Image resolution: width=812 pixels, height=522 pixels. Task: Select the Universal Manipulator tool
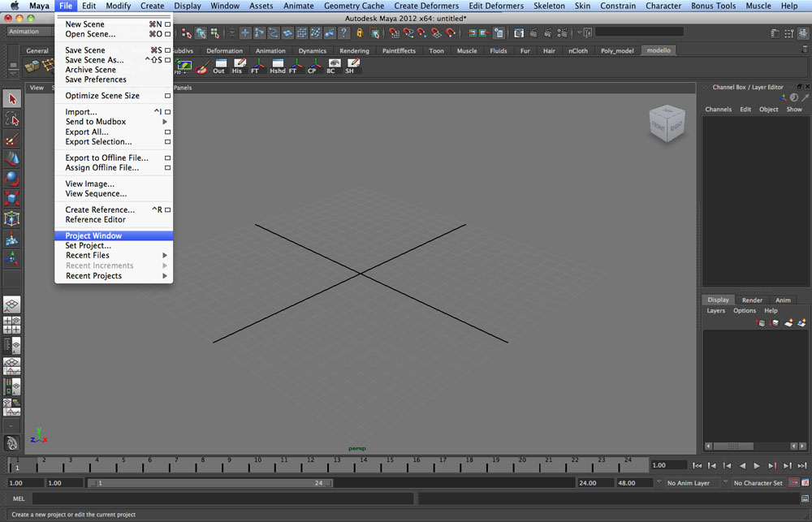coord(12,218)
